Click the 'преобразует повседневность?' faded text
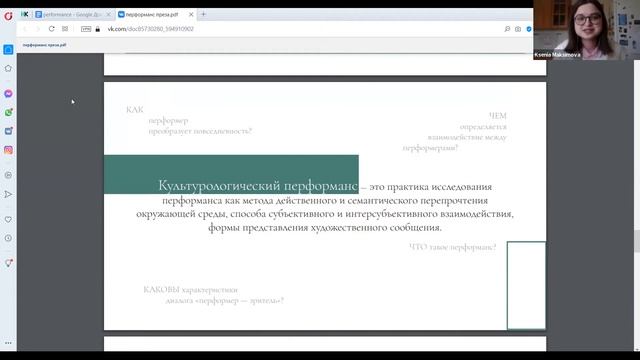This screenshot has width=640, height=360. click(200, 131)
